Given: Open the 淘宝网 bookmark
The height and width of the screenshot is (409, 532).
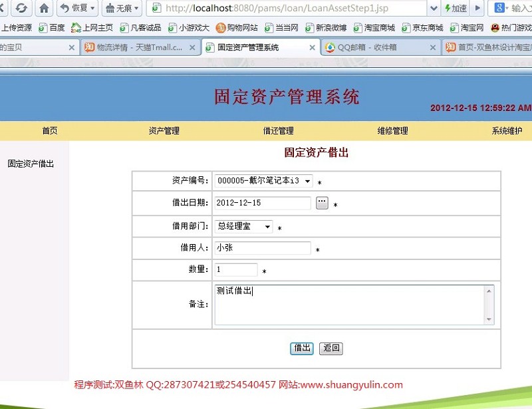Looking at the screenshot, I should (467, 28).
